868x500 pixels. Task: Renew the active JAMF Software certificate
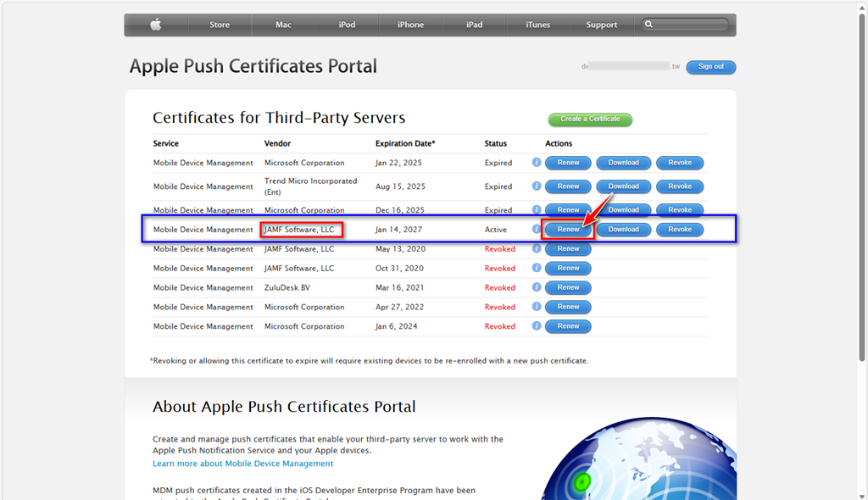pos(568,230)
